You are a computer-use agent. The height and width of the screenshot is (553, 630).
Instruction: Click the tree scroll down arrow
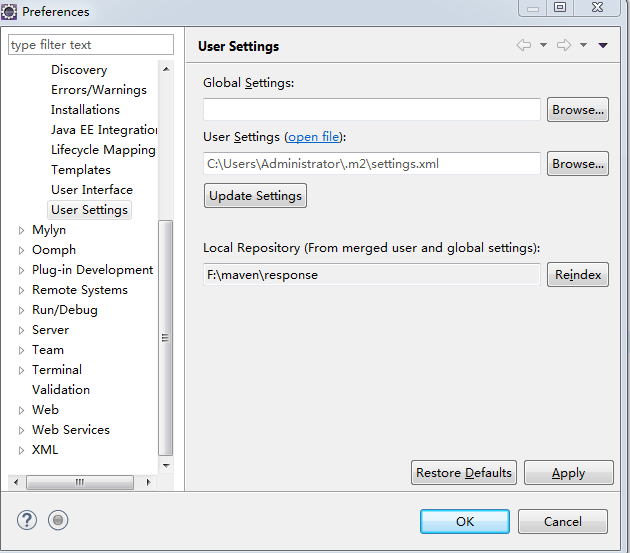166,465
